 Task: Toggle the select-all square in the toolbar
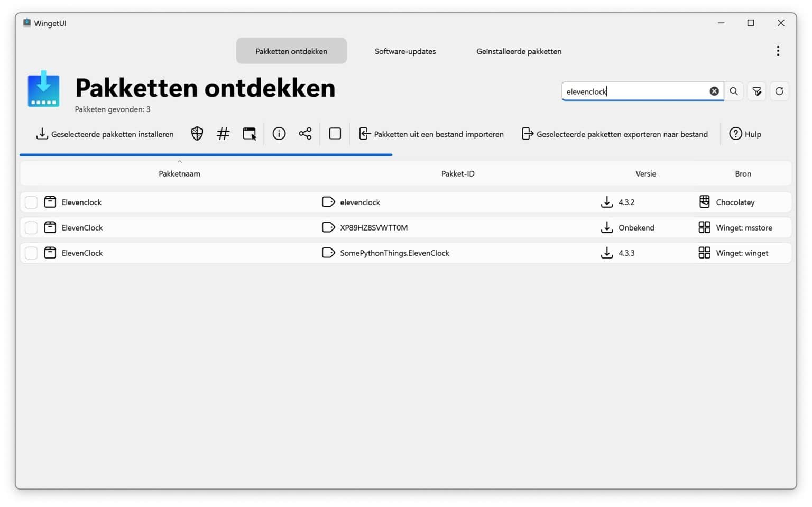pyautogui.click(x=335, y=133)
